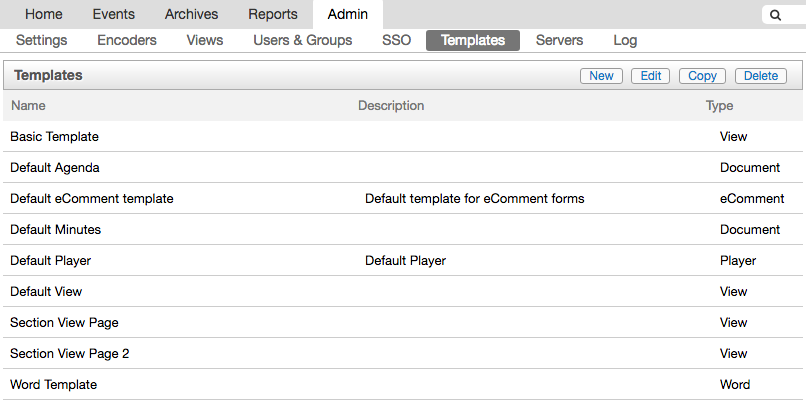This screenshot has width=806, height=412.
Task: Click the Copy button
Action: click(702, 76)
